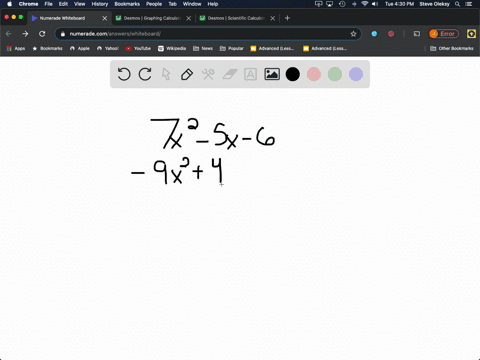Open the Apple menu
Viewport: 480px width, 360px height.
pyautogui.click(x=9, y=4)
